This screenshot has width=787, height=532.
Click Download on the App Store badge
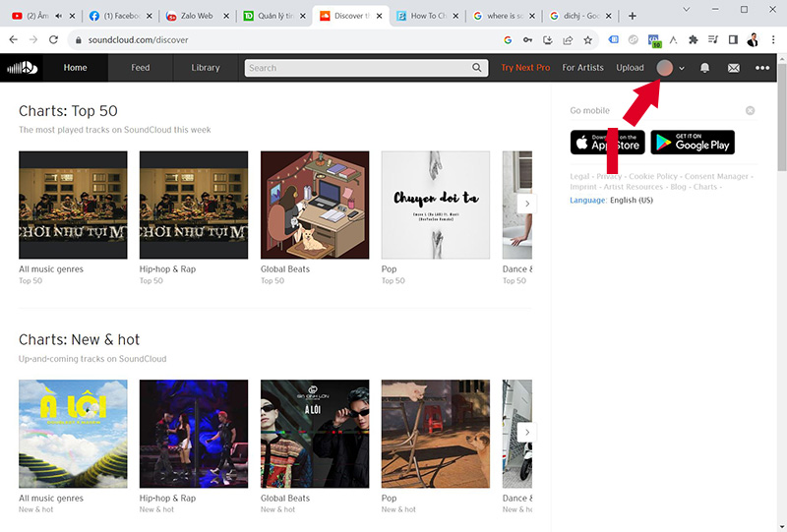tap(607, 143)
